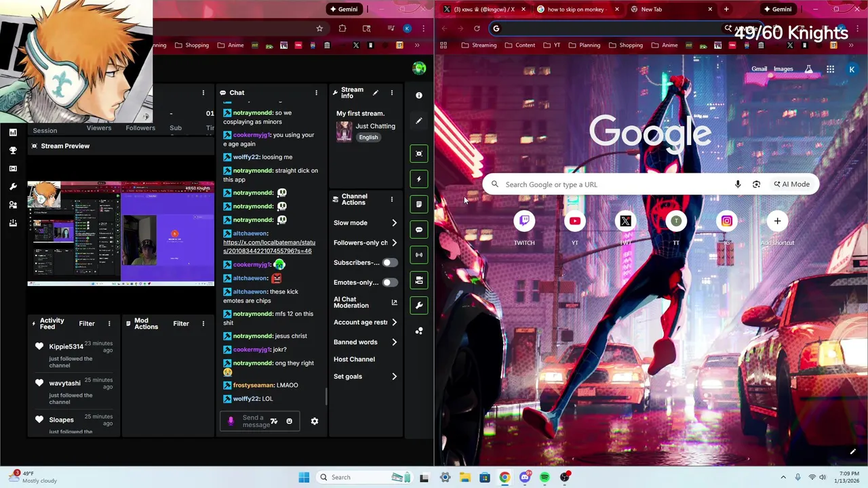Open x.com localbateman link in chat

pyautogui.click(x=269, y=247)
